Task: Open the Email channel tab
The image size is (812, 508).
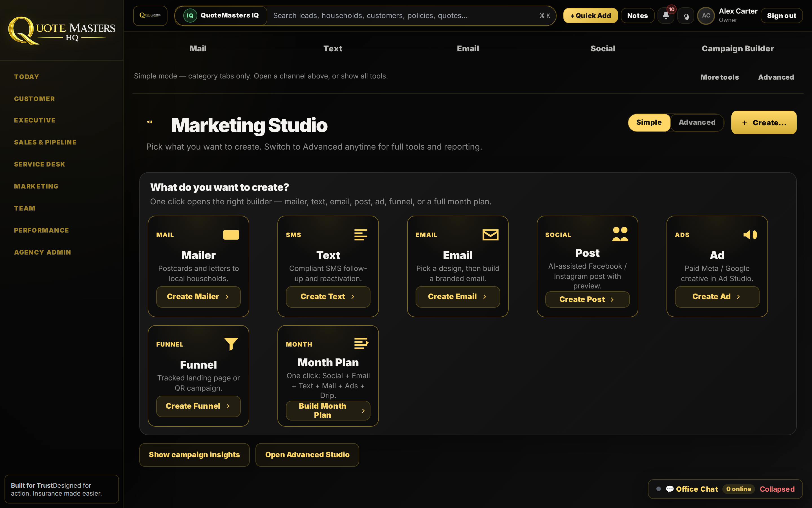Action: click(x=468, y=49)
